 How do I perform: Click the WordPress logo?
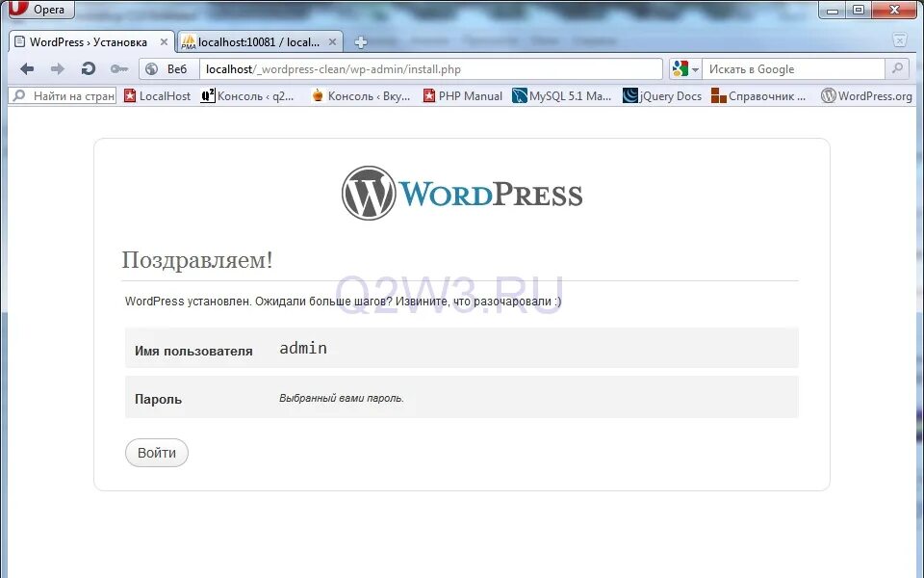click(x=462, y=194)
